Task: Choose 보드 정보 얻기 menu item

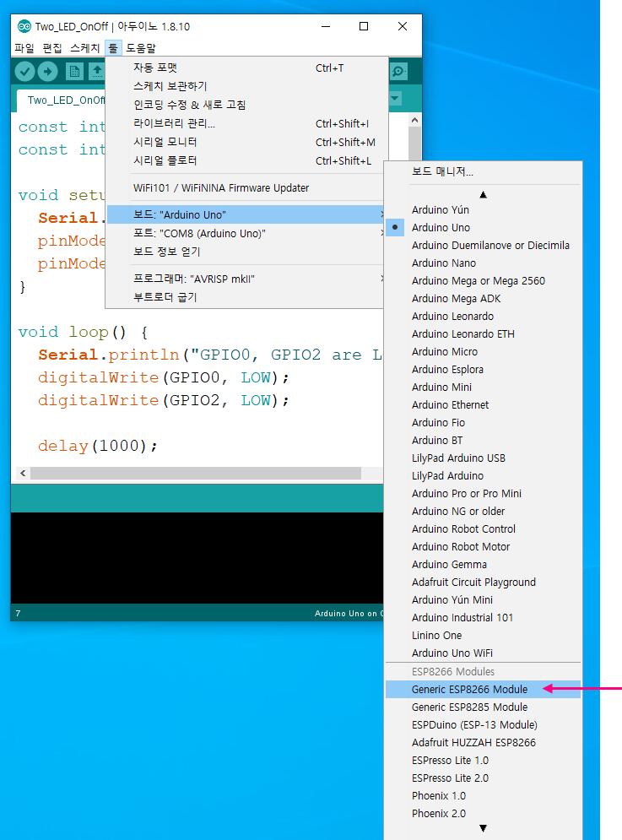Action: pyautogui.click(x=245, y=252)
